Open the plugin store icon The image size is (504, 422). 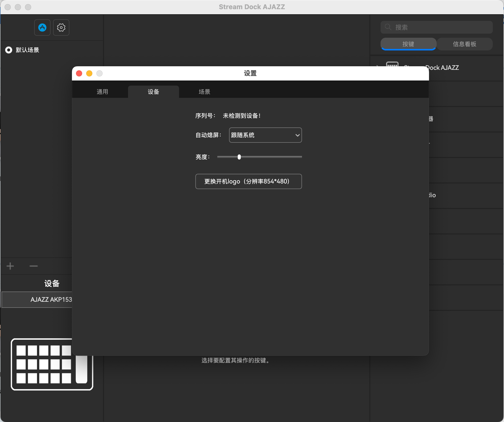point(42,28)
